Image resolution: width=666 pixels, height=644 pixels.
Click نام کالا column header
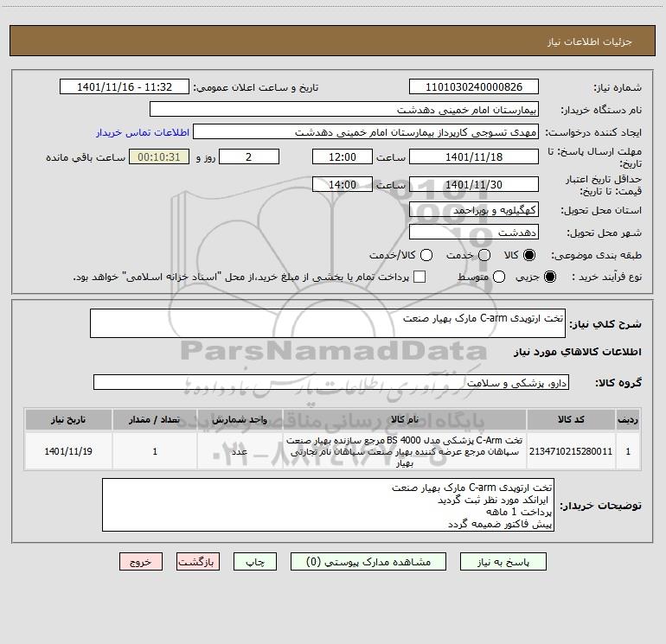click(x=405, y=419)
